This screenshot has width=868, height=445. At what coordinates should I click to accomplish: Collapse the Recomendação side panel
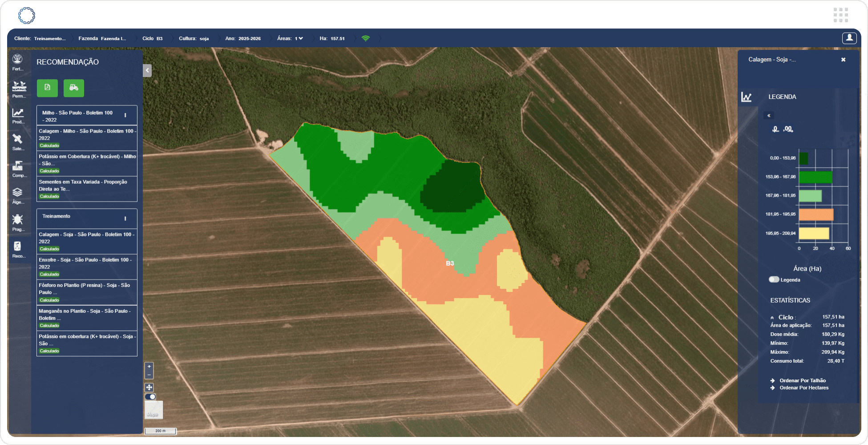(x=147, y=70)
